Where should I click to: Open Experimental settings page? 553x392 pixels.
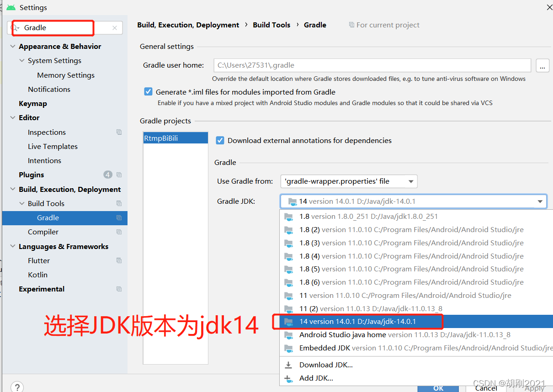click(42, 289)
